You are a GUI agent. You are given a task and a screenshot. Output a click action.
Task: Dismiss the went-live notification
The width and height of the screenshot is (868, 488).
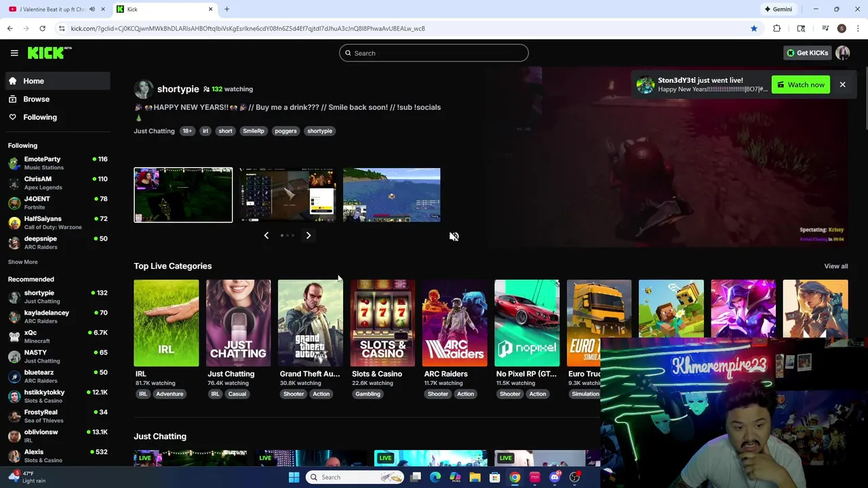842,85
